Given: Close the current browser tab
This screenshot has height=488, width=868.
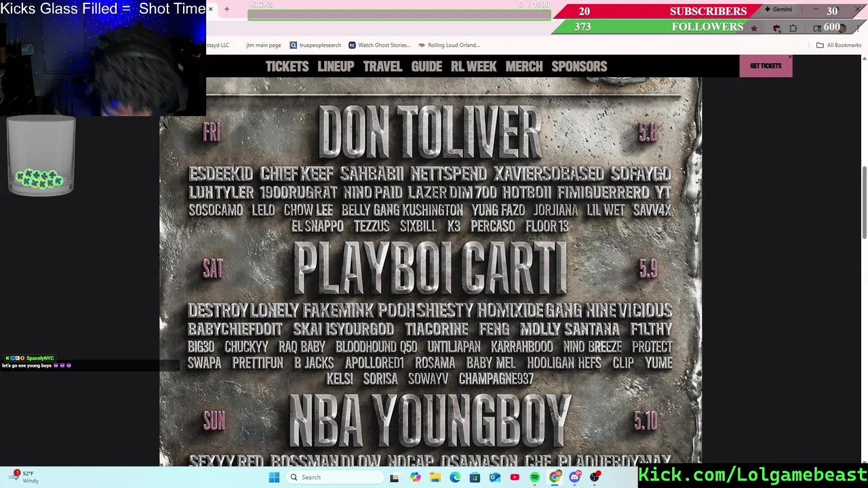Looking at the screenshot, I should pos(210,9).
